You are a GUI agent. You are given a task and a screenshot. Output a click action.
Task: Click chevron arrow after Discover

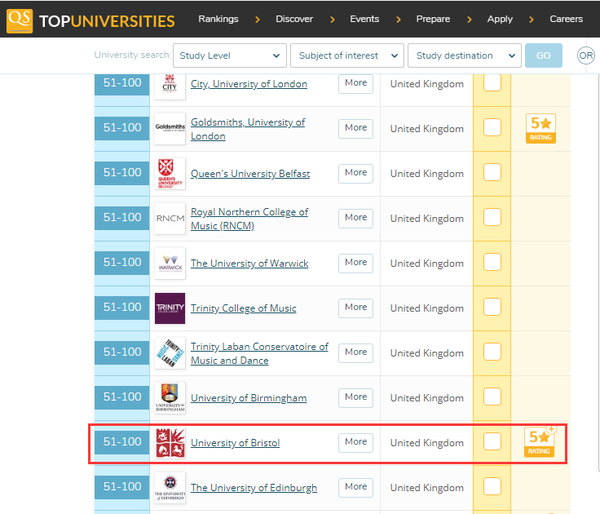coord(332,20)
